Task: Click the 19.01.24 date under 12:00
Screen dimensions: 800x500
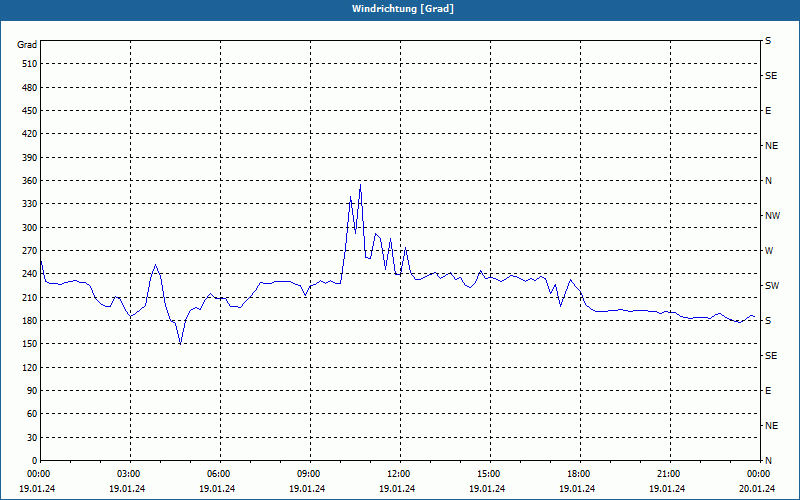Action: [397, 488]
